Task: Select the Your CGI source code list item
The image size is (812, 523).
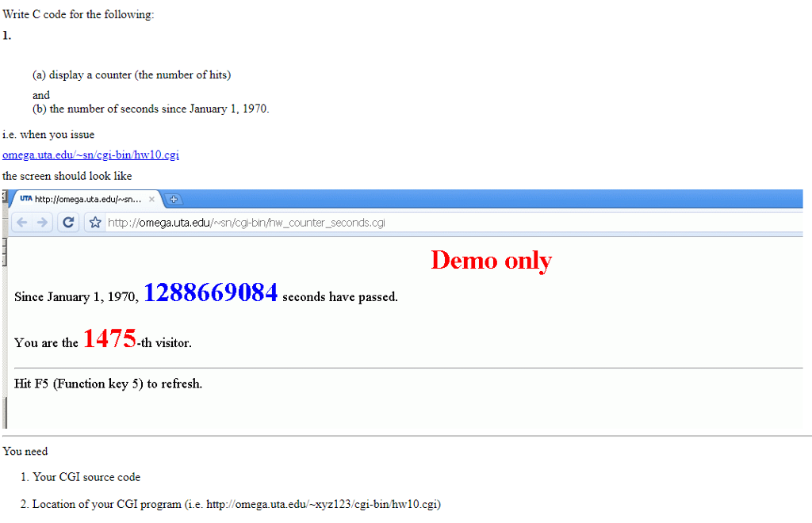Action: coord(86,477)
